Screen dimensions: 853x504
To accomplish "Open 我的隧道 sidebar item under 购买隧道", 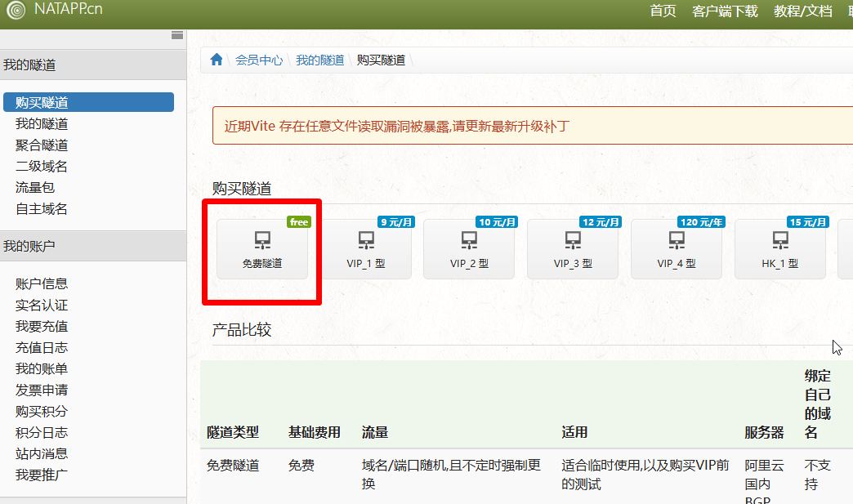I will tap(42, 124).
